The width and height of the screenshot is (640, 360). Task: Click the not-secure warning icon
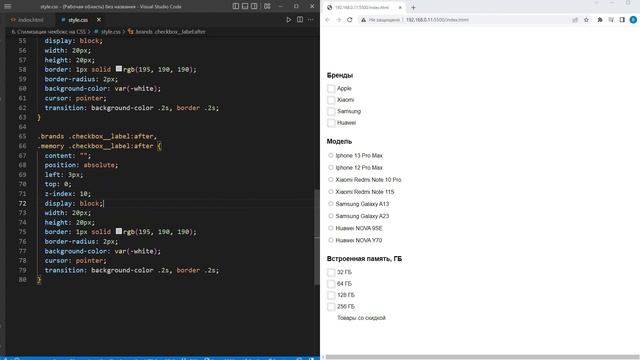click(x=363, y=20)
